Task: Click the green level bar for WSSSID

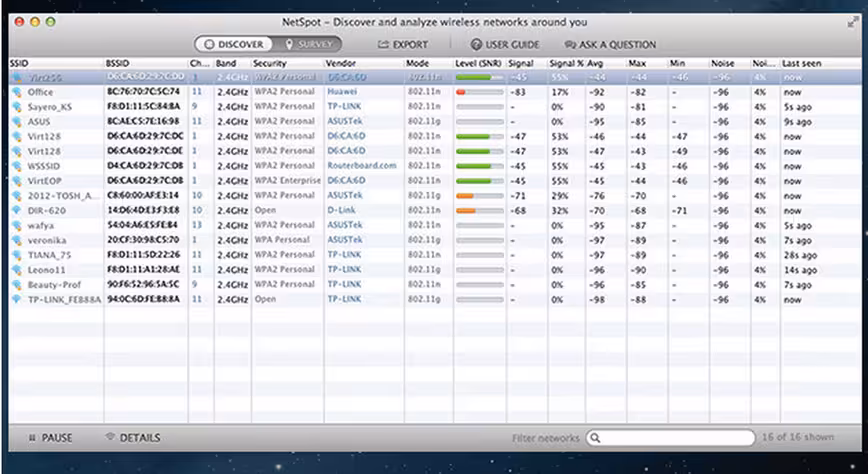Action: [x=479, y=166]
